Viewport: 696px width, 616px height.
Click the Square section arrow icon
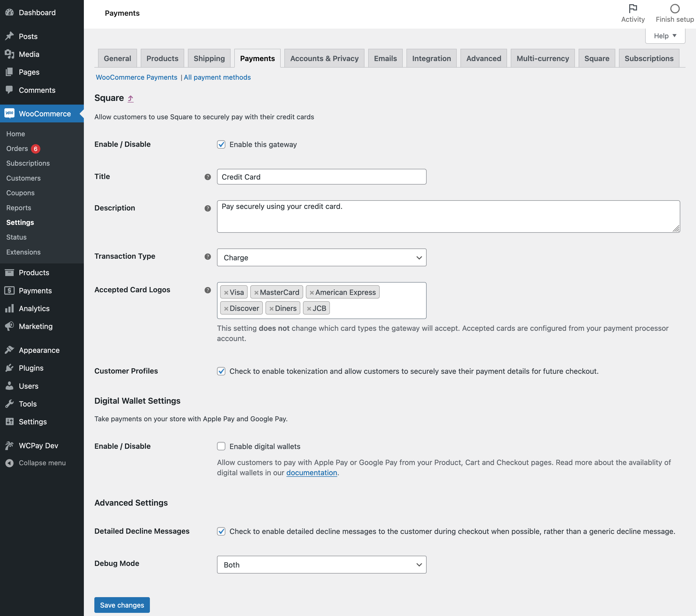(x=130, y=98)
